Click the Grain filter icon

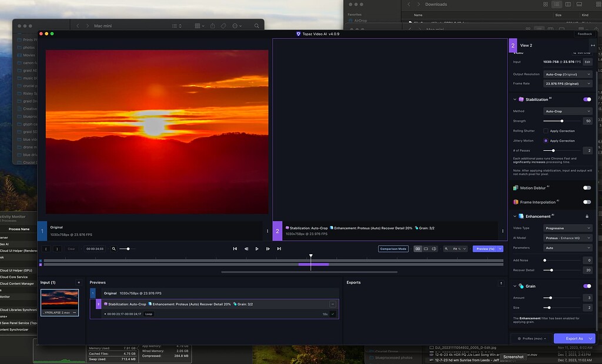click(x=521, y=286)
